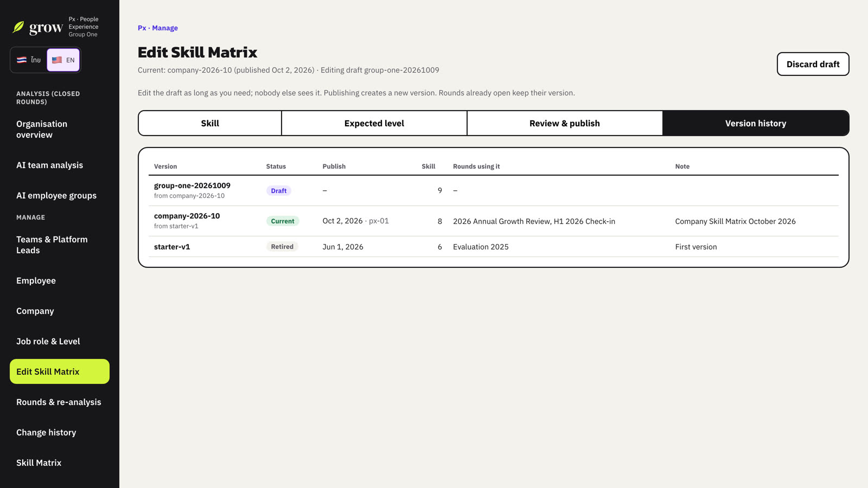Select Edit Skill Matrix in sidebar
The height and width of the screenshot is (488, 868).
[x=60, y=371]
